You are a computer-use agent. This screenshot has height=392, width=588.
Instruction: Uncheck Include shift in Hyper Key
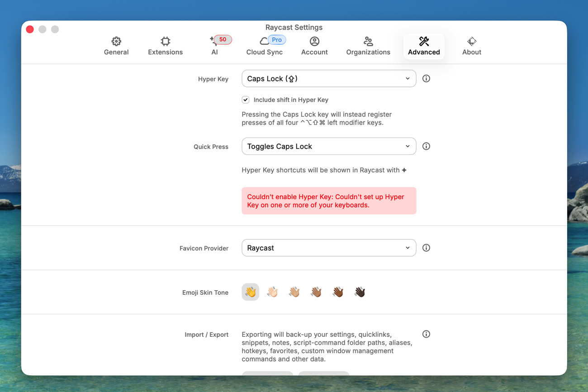click(246, 100)
